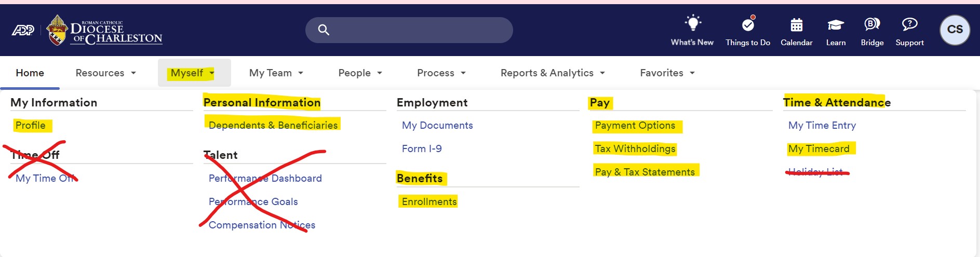The height and width of the screenshot is (257, 980).
Task: Go to the Home tab
Action: pyautogui.click(x=30, y=73)
